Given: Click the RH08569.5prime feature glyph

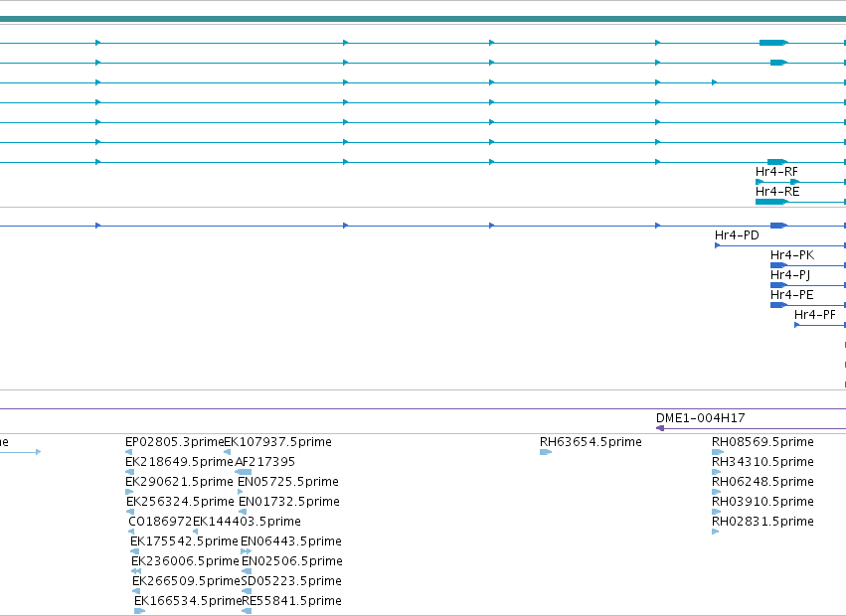Looking at the screenshot, I should click(x=718, y=452).
